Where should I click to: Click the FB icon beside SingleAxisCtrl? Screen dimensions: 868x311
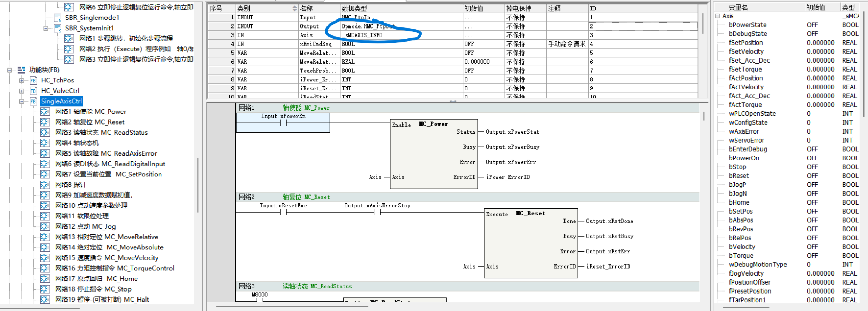coord(33,101)
